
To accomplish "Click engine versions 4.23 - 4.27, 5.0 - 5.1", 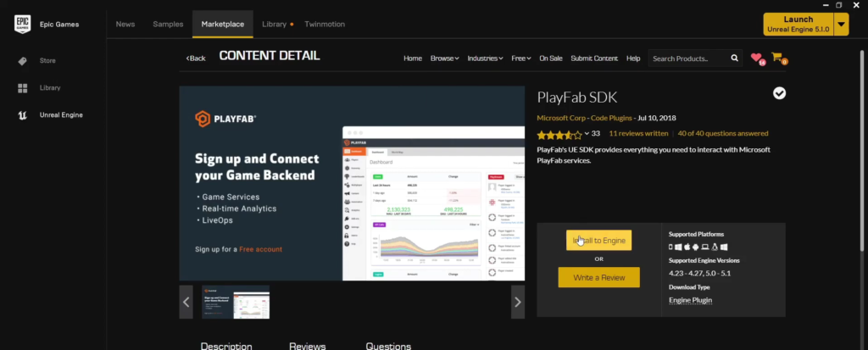I will pyautogui.click(x=699, y=274).
